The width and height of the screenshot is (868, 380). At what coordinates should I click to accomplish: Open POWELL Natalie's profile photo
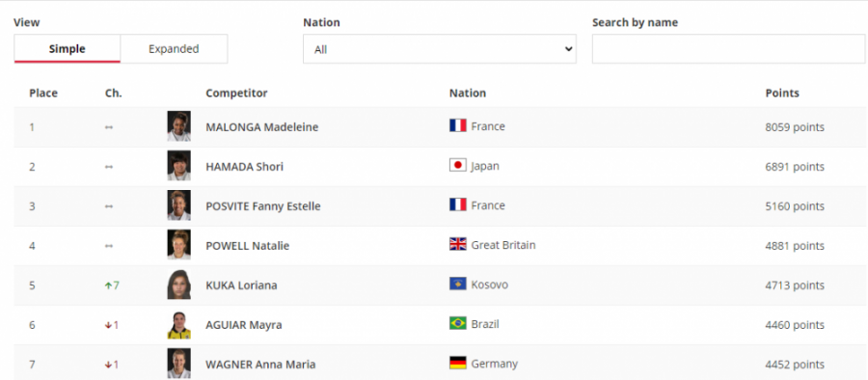(178, 245)
